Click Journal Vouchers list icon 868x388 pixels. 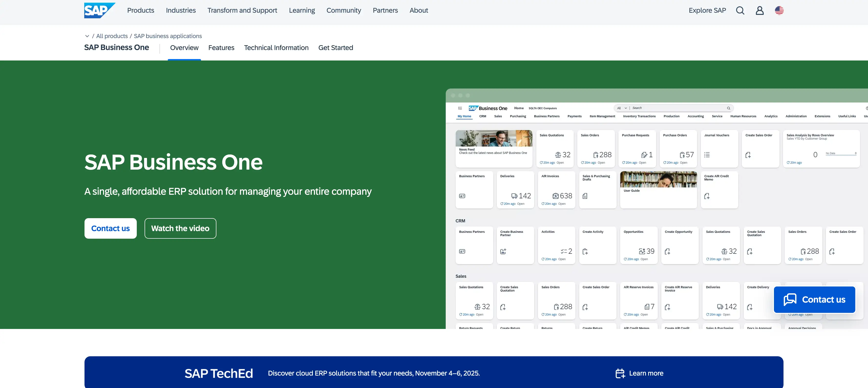(707, 155)
